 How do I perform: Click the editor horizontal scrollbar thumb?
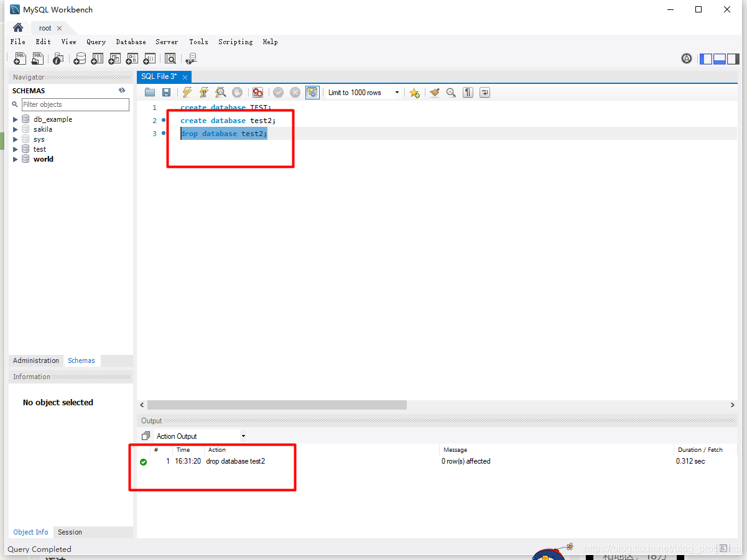click(x=277, y=405)
